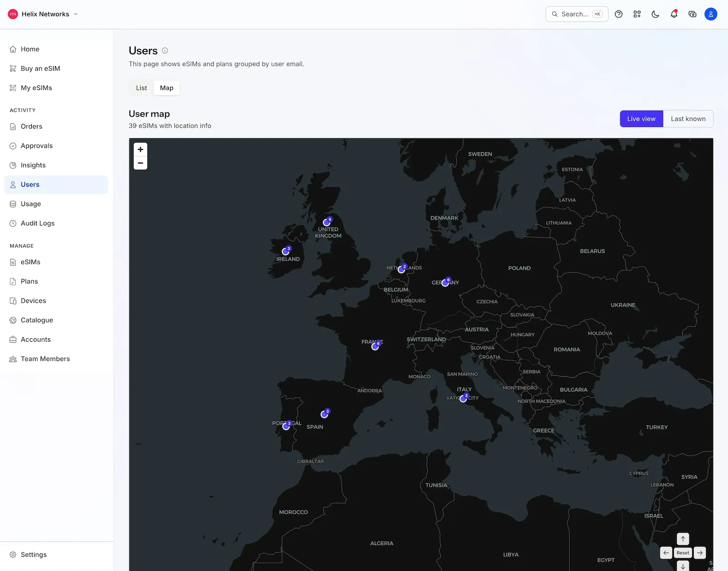Click the France map marker
The width and height of the screenshot is (728, 571).
[375, 346]
